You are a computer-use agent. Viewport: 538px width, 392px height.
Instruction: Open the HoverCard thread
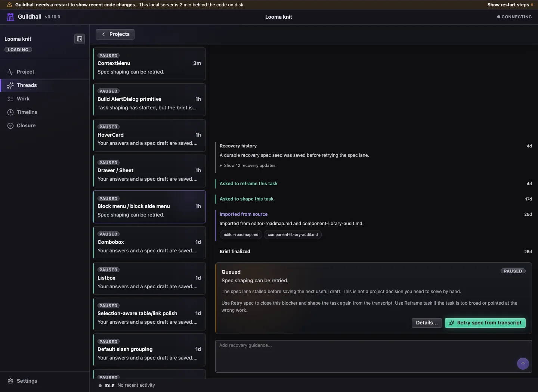[149, 135]
